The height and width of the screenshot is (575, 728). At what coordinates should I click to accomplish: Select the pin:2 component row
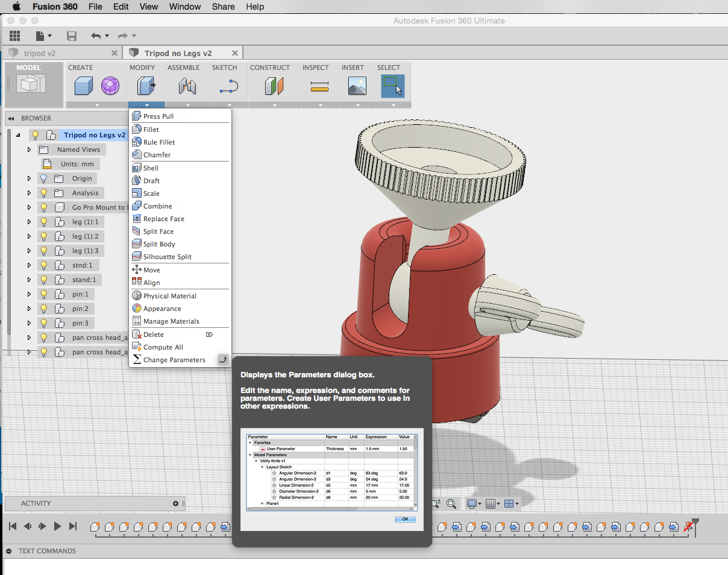[x=66, y=309]
